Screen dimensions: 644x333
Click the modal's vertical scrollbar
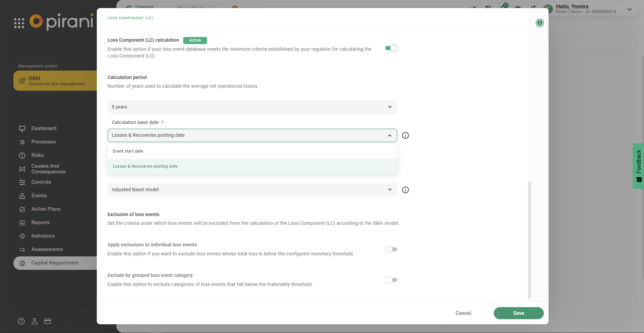point(529,240)
